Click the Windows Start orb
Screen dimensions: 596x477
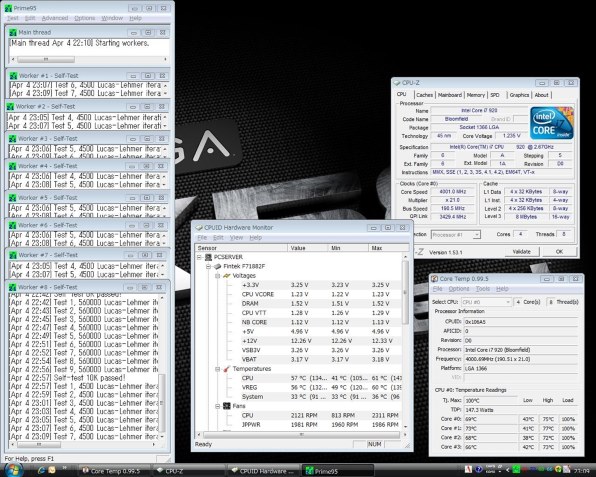click(13, 470)
